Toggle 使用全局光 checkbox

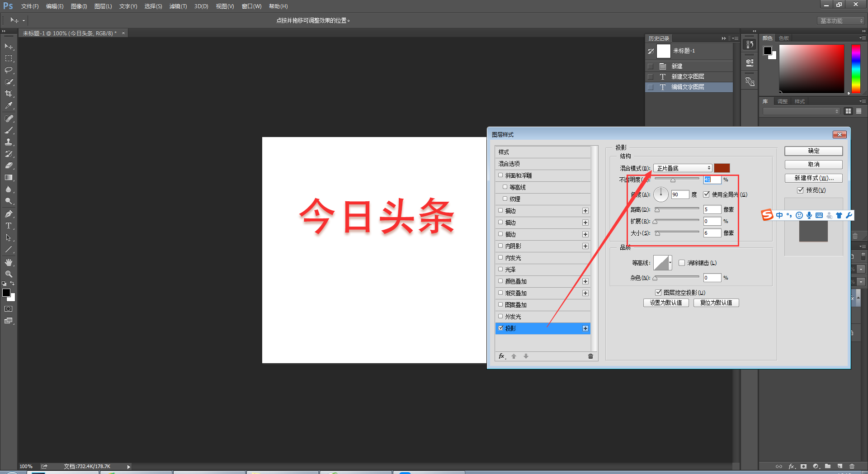coord(706,194)
